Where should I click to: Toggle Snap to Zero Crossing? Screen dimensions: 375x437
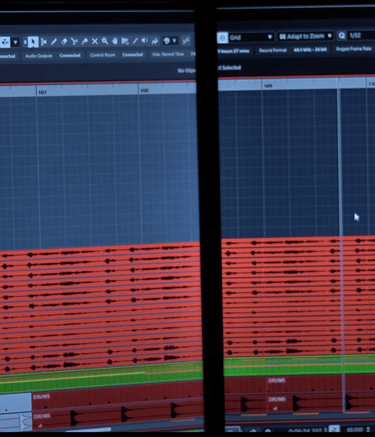tap(186, 41)
